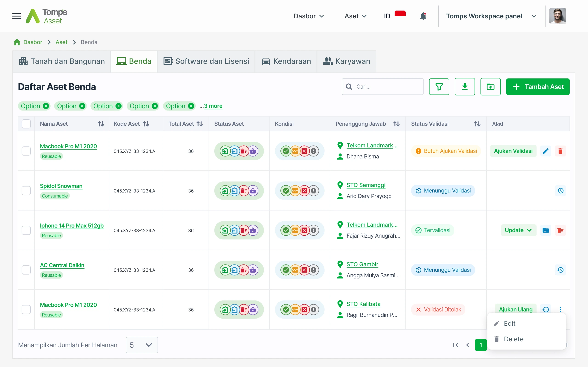Viewport: 588px width, 367px height.
Task: Click the download icon button
Action: (x=465, y=87)
